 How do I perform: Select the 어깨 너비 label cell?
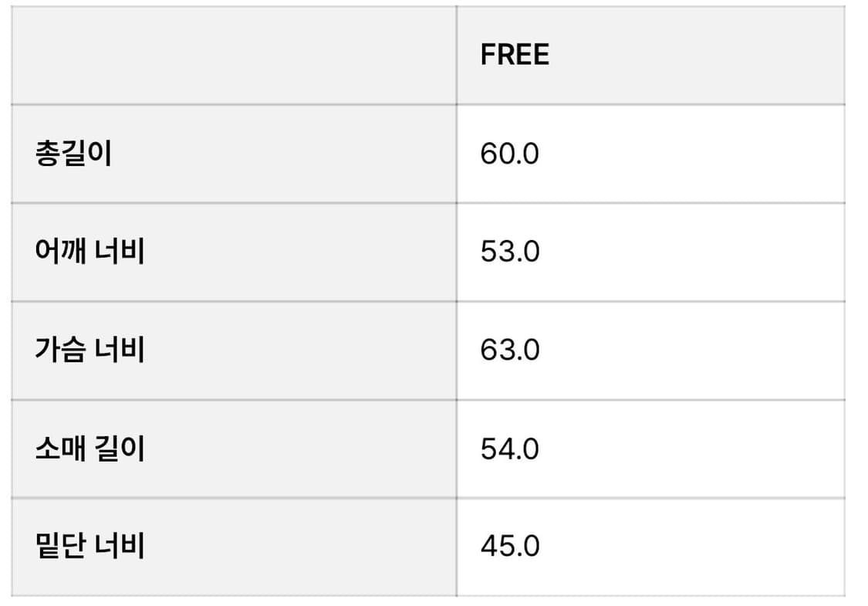(x=90, y=252)
